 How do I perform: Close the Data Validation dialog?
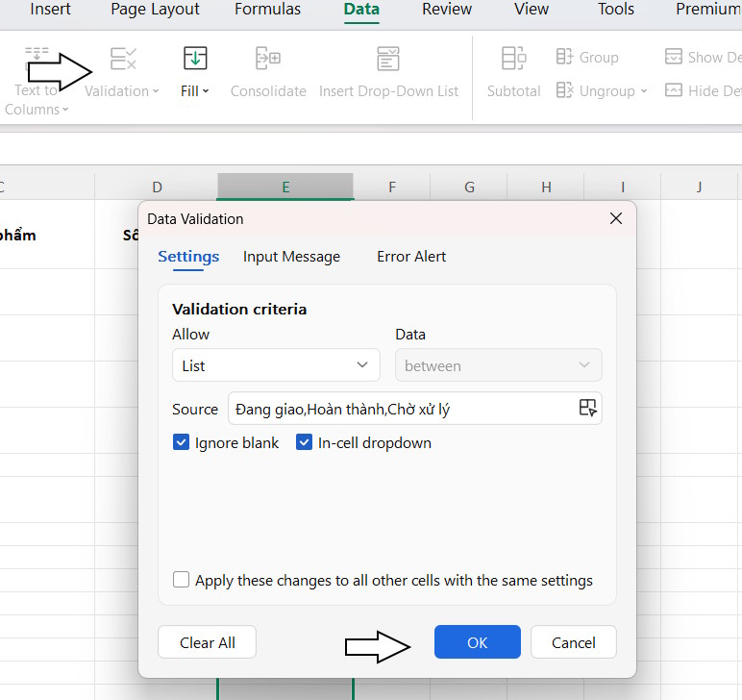click(616, 218)
